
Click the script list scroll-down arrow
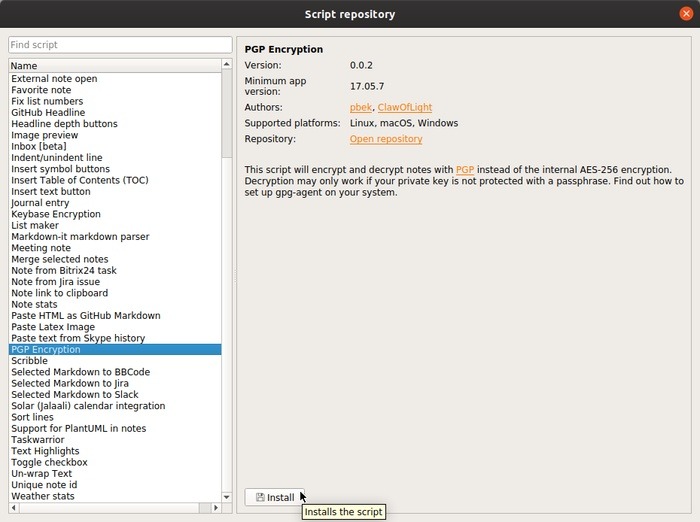[227, 497]
